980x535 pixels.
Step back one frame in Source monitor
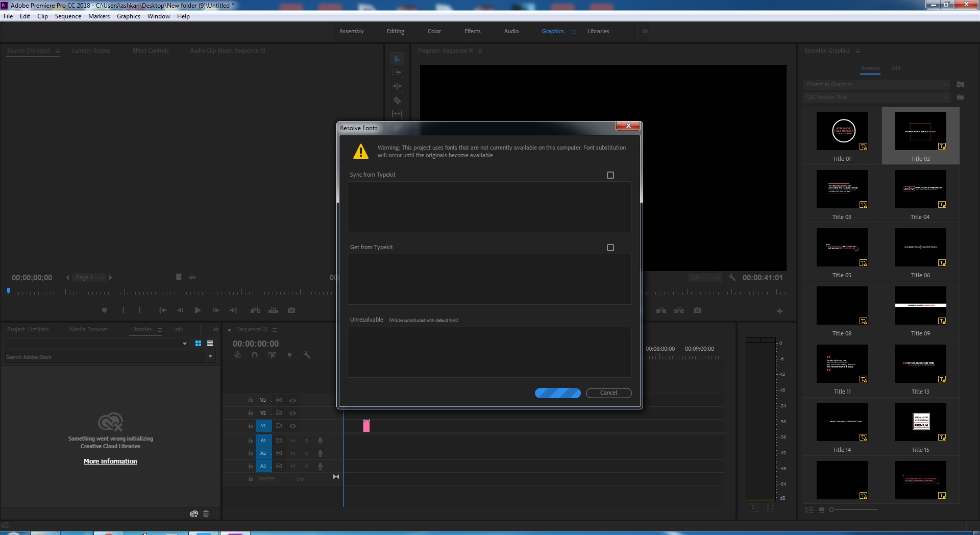(x=180, y=310)
